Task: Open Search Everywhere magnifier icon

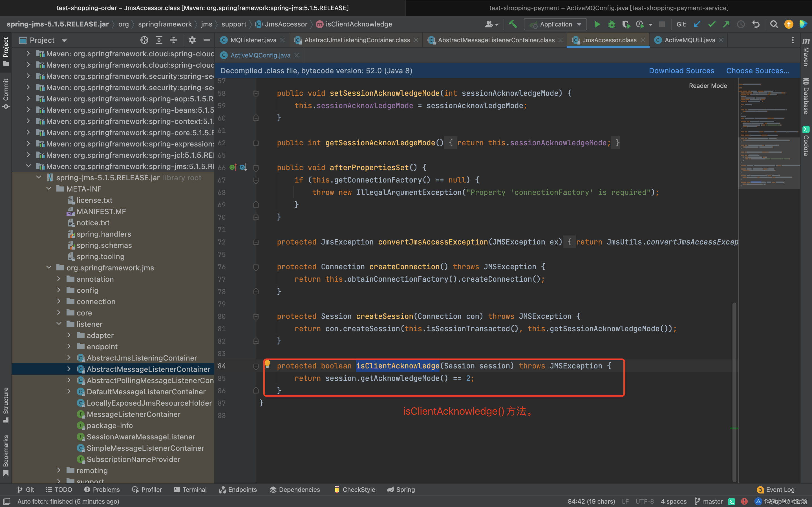Action: click(774, 24)
